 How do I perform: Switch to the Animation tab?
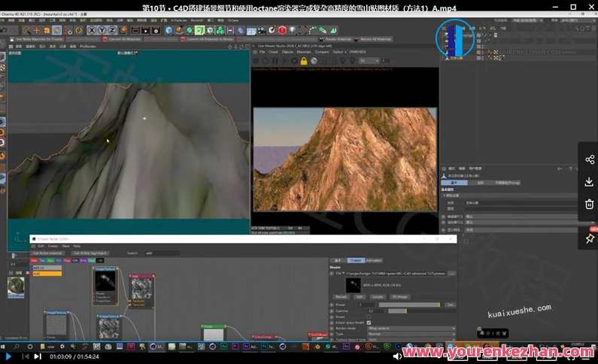coord(374,260)
